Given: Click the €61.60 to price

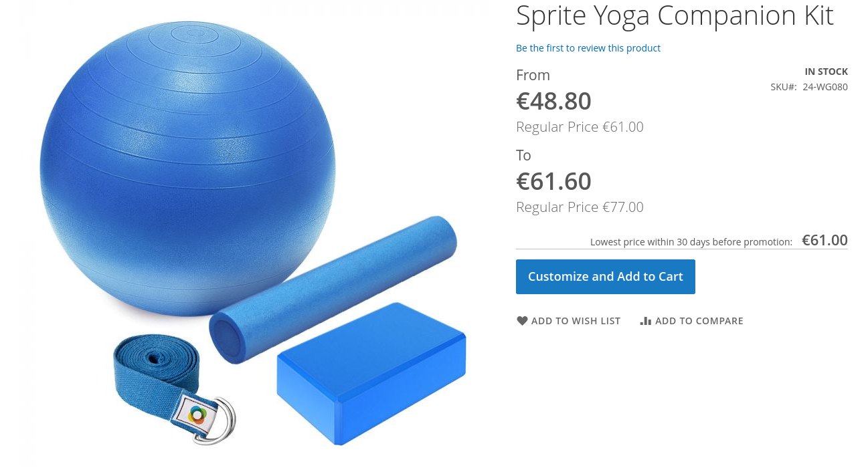Looking at the screenshot, I should [553, 181].
